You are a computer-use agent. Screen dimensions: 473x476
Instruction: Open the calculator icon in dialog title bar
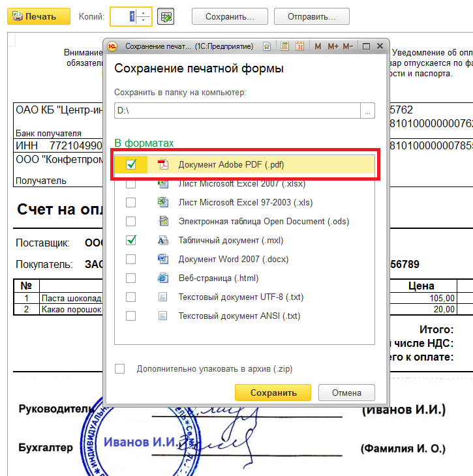tap(285, 46)
